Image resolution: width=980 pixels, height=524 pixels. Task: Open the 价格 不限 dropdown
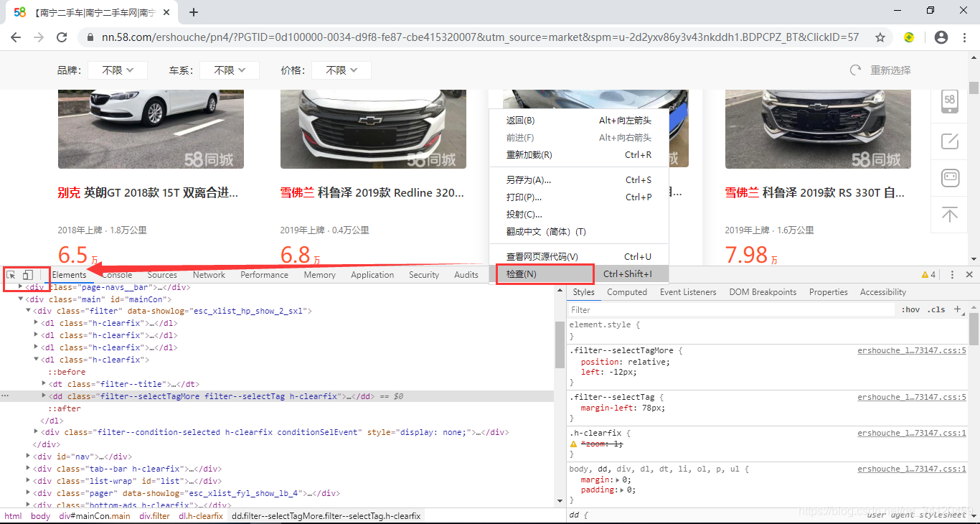pyautogui.click(x=341, y=70)
